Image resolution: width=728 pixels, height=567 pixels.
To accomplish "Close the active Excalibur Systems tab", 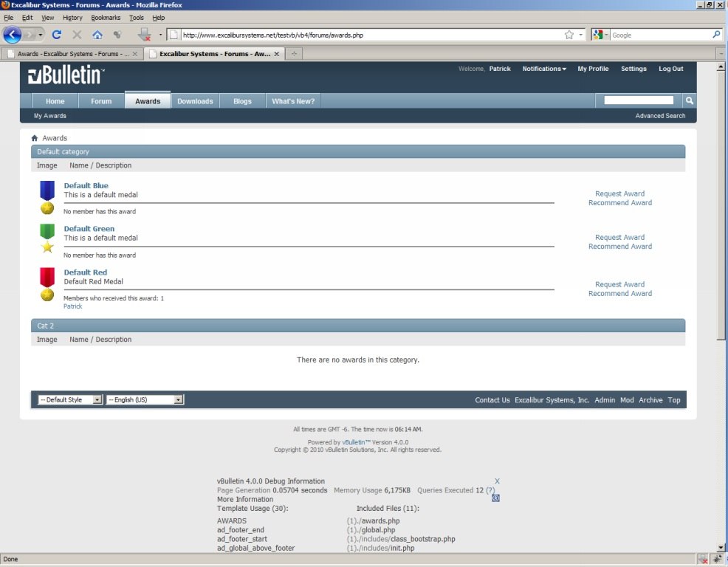I will coord(277,54).
